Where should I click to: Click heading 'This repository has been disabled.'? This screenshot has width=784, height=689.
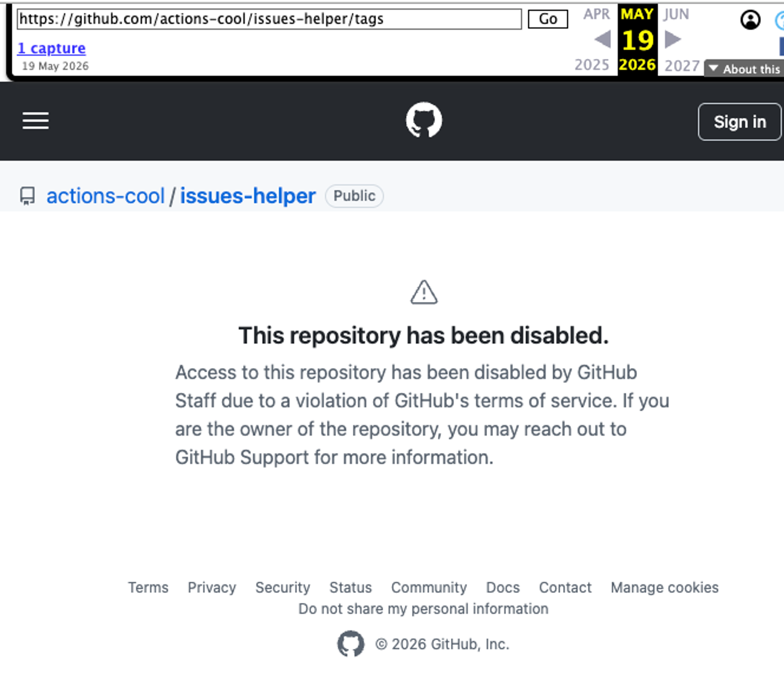pos(423,336)
